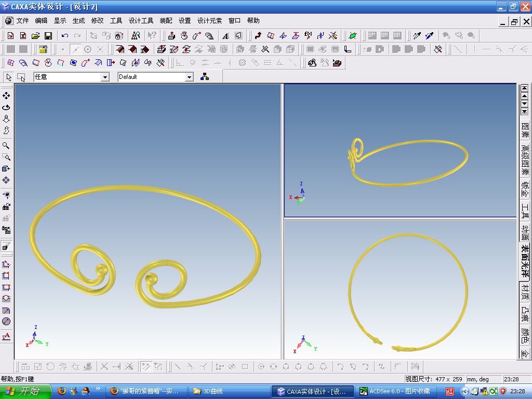Click the CAXA实体设计 taskbar button

tap(313, 392)
